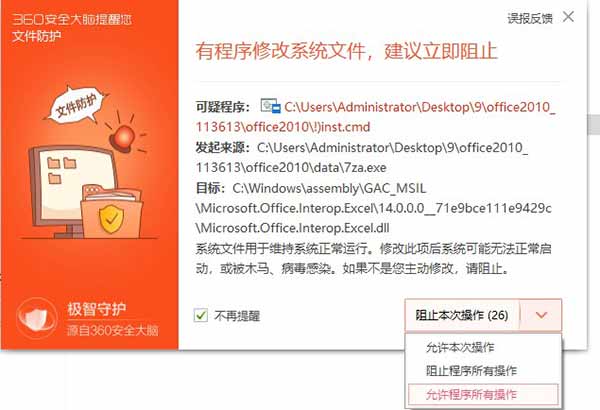Click the 极智守护 shield logo icon
The width and height of the screenshot is (600, 410).
pyautogui.click(x=37, y=318)
